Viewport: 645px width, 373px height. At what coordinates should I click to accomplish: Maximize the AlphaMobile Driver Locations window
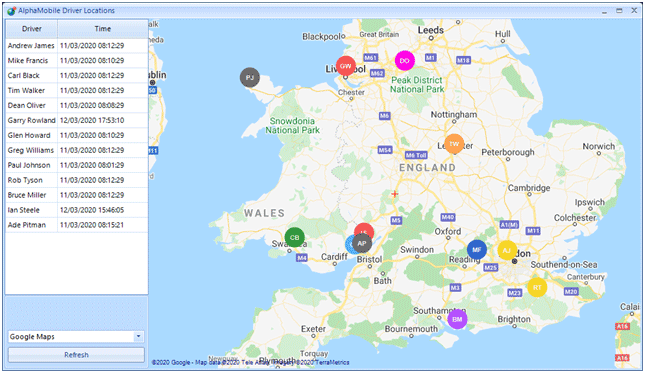coord(619,11)
